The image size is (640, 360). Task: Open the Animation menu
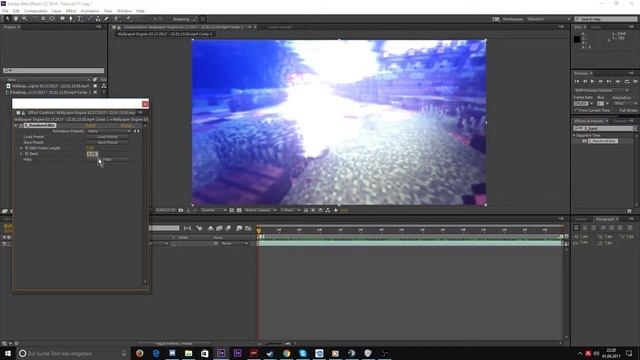90,11
